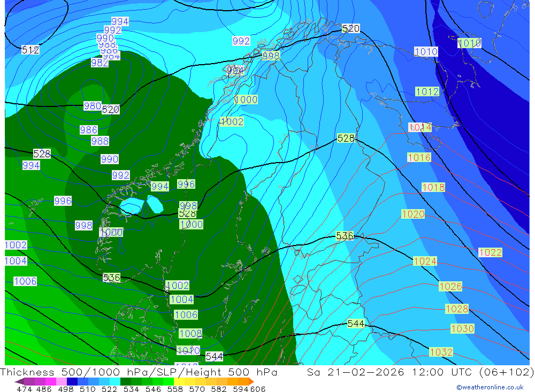Click the red 1016 isobar label
The width and height of the screenshot is (535, 392).
419,157
